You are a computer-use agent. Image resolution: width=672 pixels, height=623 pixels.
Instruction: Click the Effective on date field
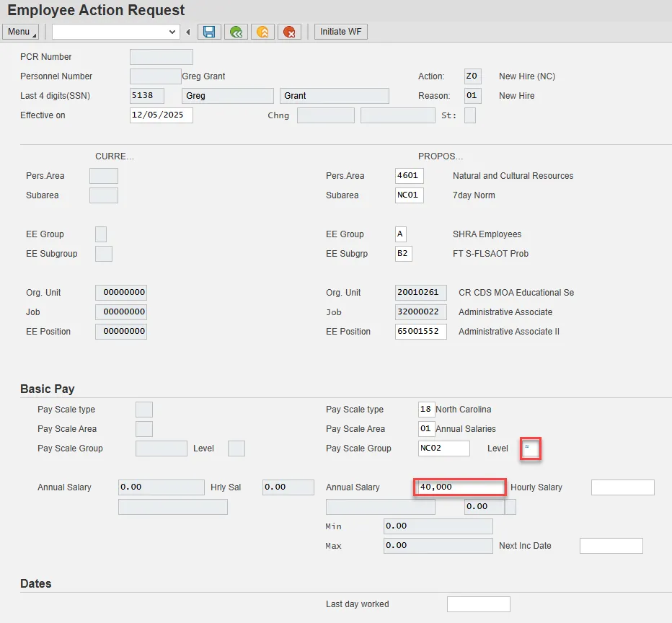(x=161, y=115)
